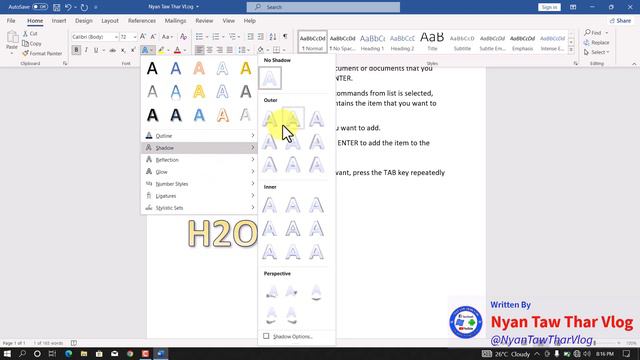The width and height of the screenshot is (640, 360).
Task: Open the Review tab
Action: [x=204, y=20]
